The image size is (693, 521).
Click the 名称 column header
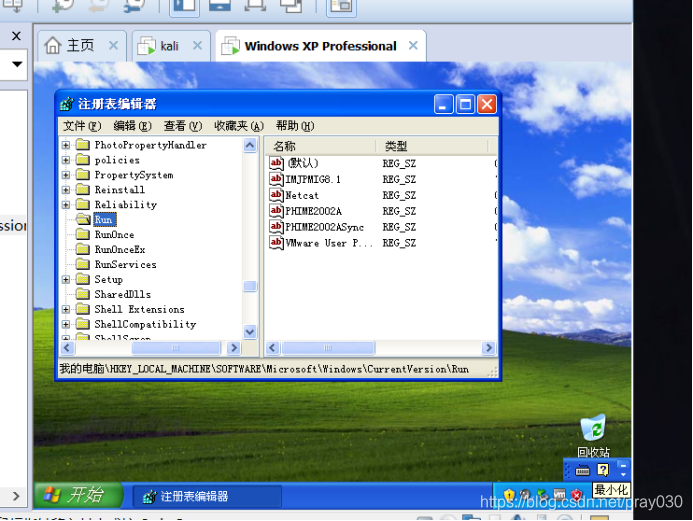pyautogui.click(x=320, y=146)
